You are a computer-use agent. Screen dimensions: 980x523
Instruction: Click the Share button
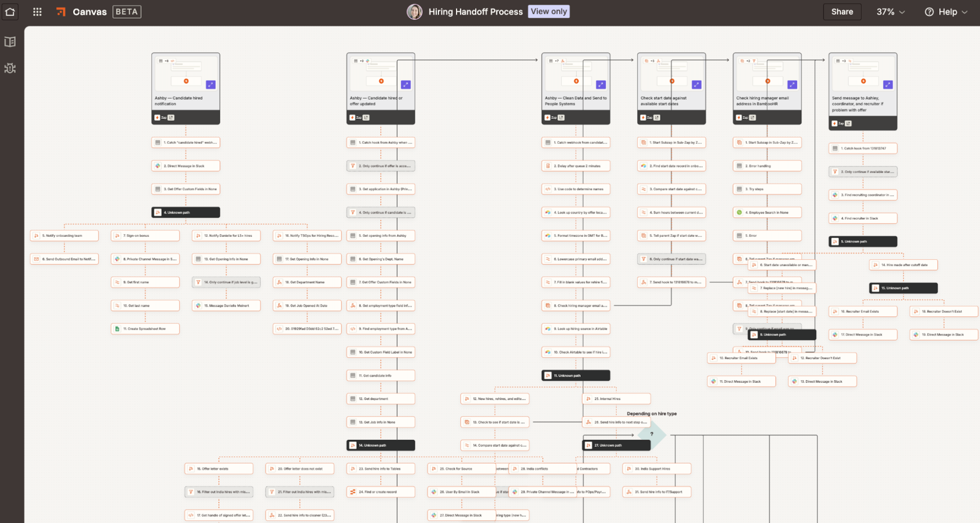point(842,12)
